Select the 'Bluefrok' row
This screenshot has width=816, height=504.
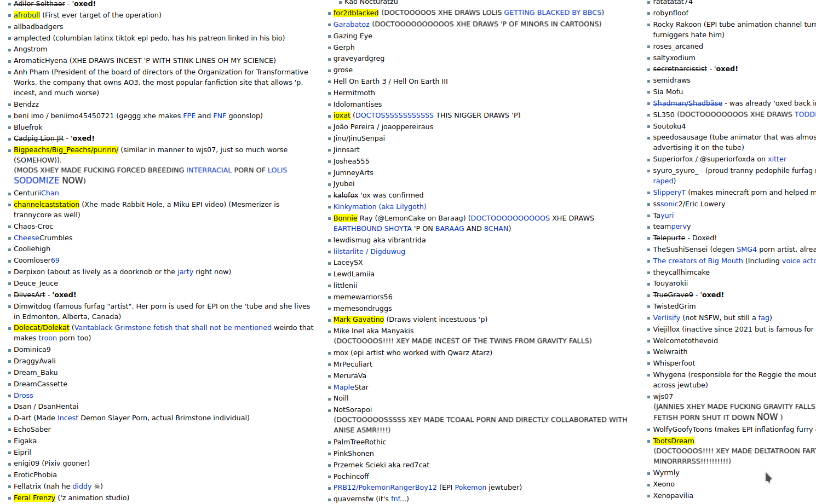point(28,127)
